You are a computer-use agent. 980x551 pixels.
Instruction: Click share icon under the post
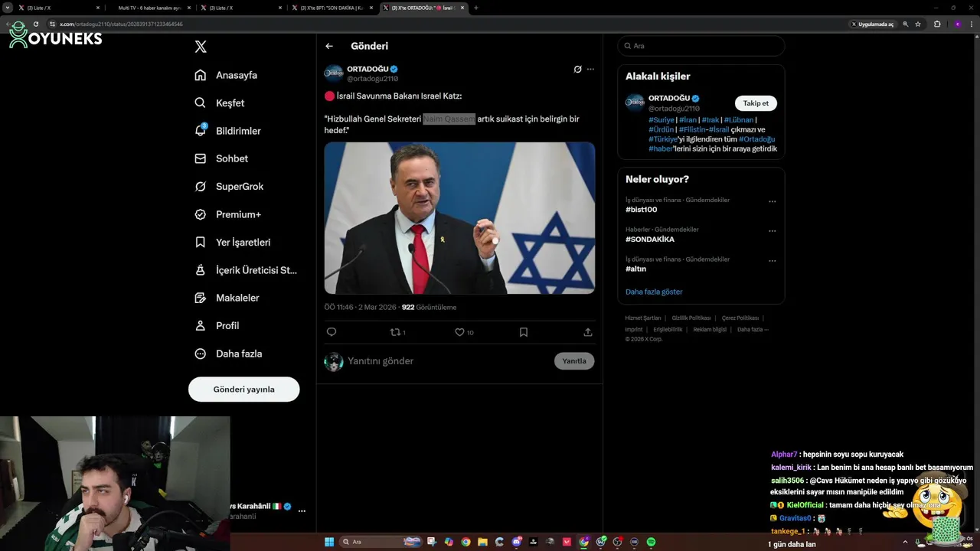[x=588, y=332]
